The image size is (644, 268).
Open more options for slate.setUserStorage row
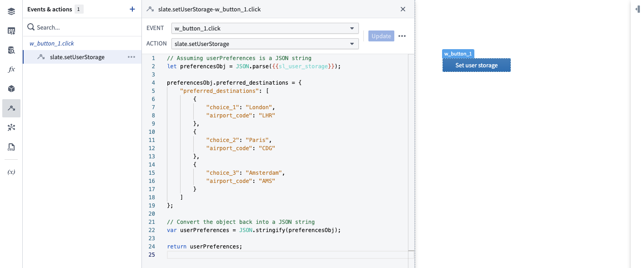click(x=131, y=57)
